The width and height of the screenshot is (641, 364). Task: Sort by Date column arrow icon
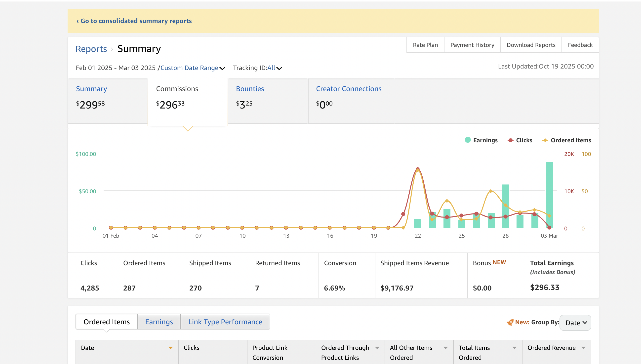pos(170,348)
